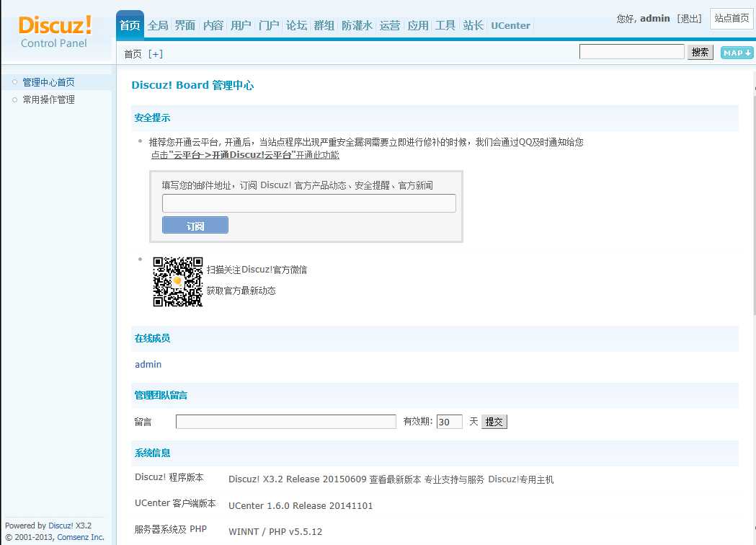Click the 安全提示 section heading
Viewport: 756px width, 545px height.
pos(152,118)
